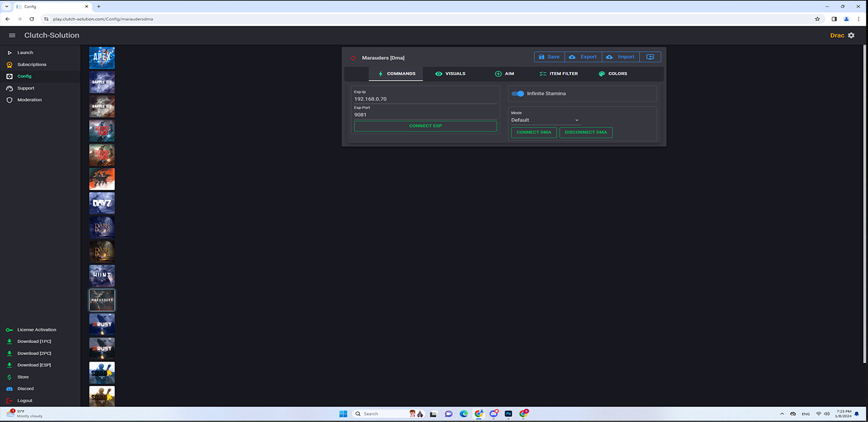Open the Item Filter tab
868x422 pixels.
(x=558, y=74)
